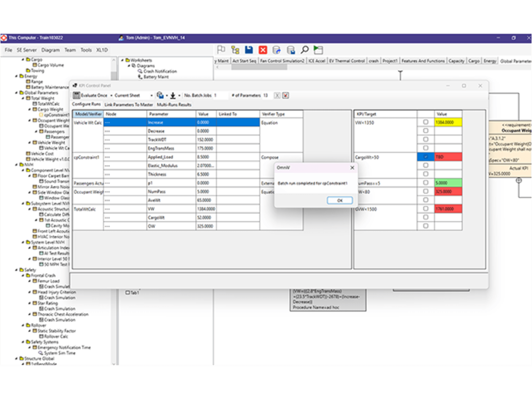Image resolution: width=532 pixels, height=399 pixels.
Task: Click the cpConstraint1 tree node icon
Action: point(41,115)
